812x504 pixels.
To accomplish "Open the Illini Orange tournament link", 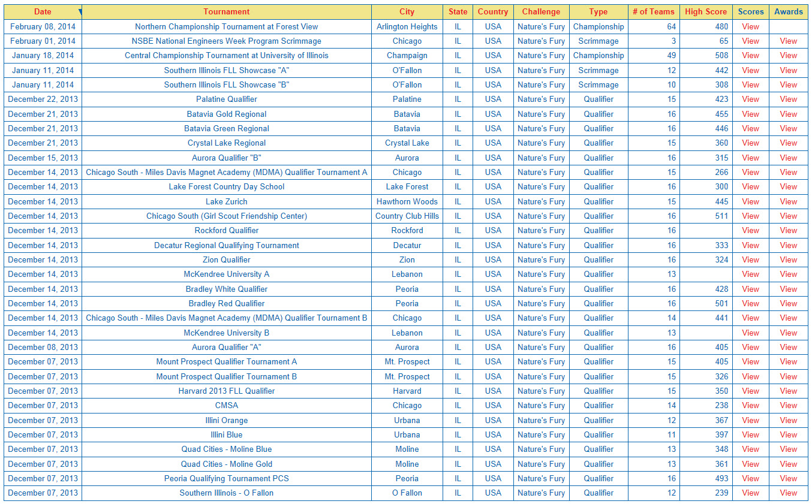I will 226,420.
